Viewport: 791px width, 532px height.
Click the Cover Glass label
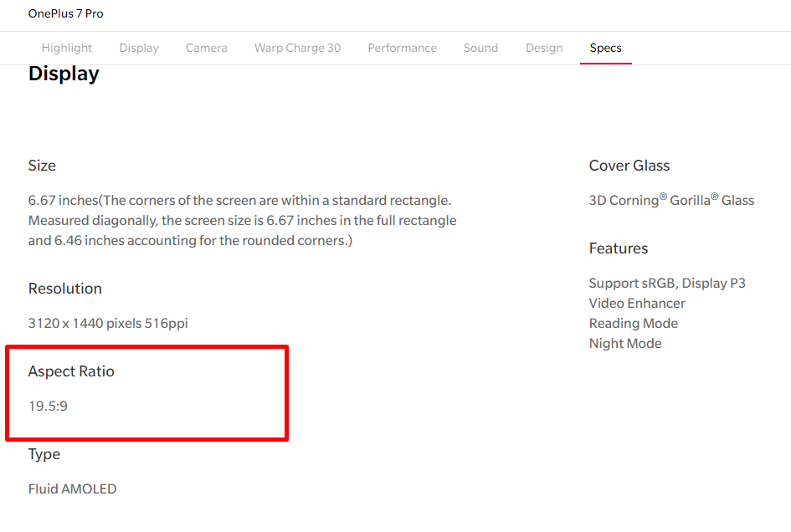(x=629, y=166)
